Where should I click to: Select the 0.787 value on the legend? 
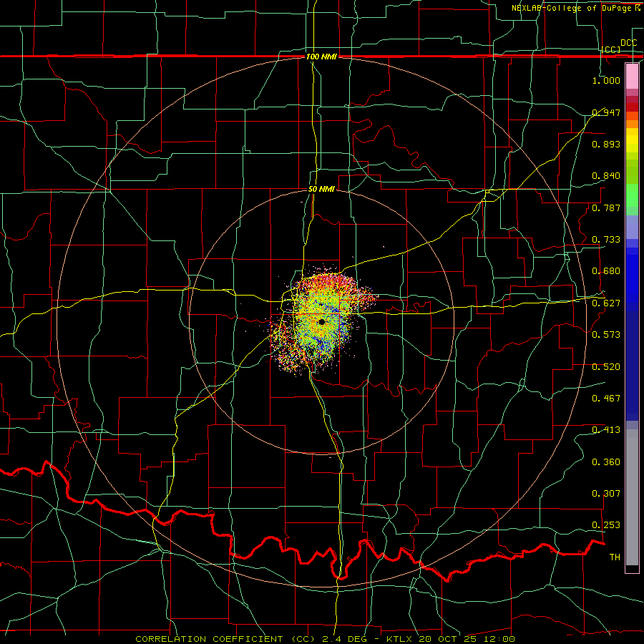click(x=606, y=208)
